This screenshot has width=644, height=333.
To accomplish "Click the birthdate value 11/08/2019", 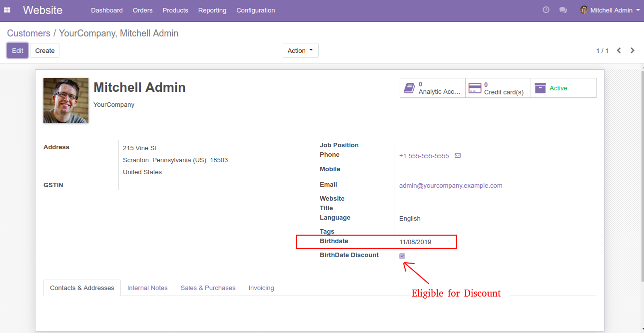I will point(415,242).
